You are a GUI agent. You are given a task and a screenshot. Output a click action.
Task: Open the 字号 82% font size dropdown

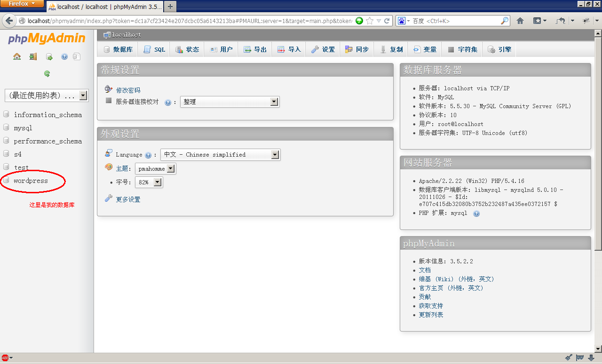click(x=149, y=182)
